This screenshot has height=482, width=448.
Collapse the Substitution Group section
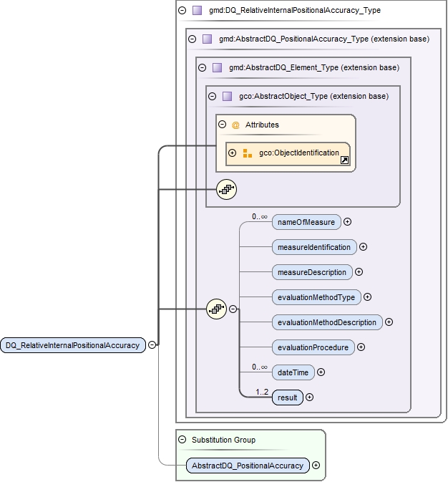(x=182, y=440)
